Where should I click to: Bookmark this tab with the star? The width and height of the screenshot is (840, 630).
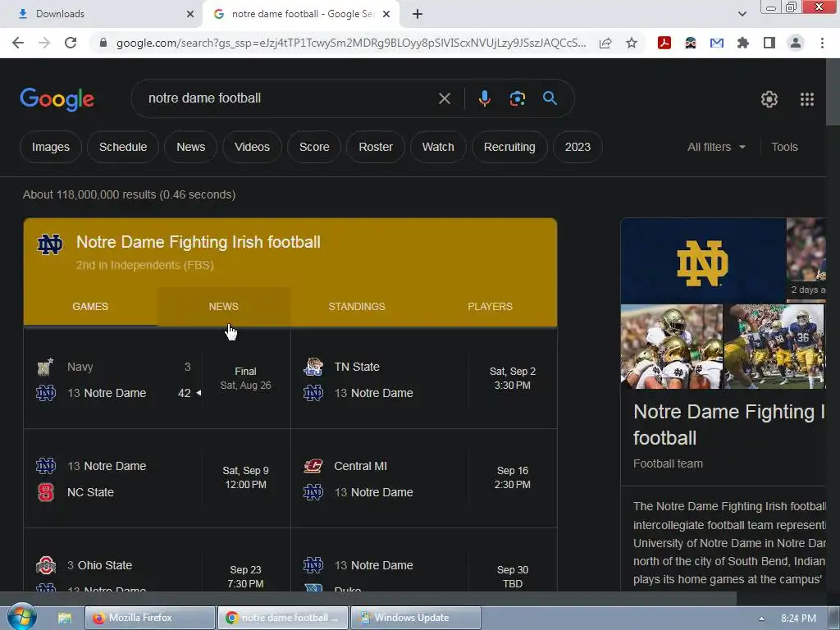632,43
